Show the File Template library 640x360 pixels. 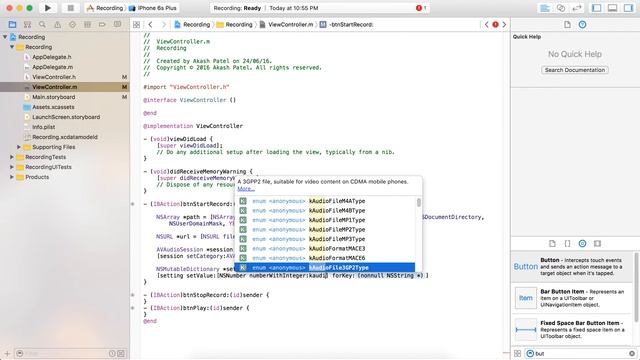click(x=552, y=244)
